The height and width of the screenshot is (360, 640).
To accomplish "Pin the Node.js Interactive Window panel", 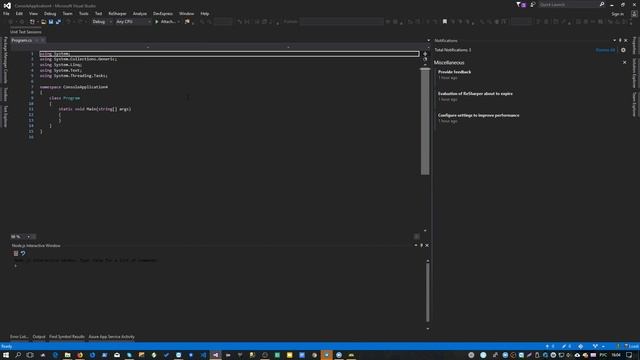I will 422,245.
